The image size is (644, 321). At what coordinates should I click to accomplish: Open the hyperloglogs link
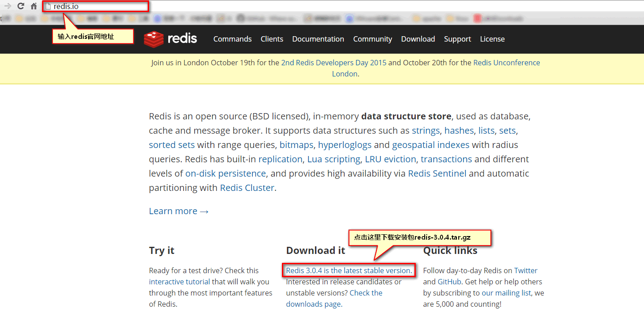[x=345, y=145]
